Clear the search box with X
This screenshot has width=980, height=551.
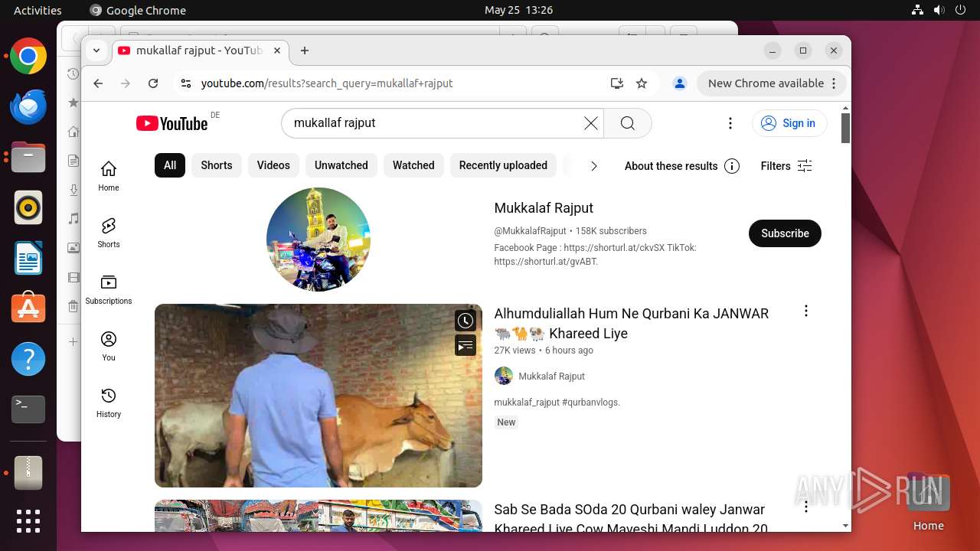[x=591, y=123]
